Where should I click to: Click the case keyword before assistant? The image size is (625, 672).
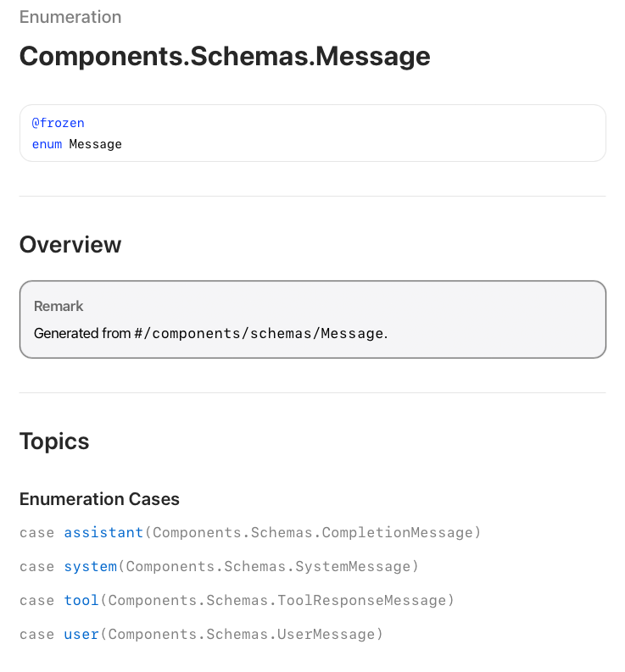(x=36, y=533)
